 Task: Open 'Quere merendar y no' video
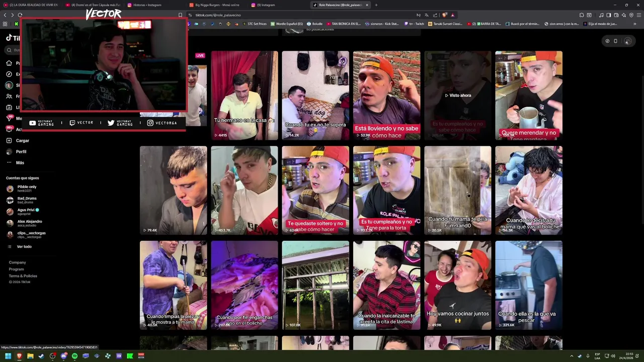point(529,96)
